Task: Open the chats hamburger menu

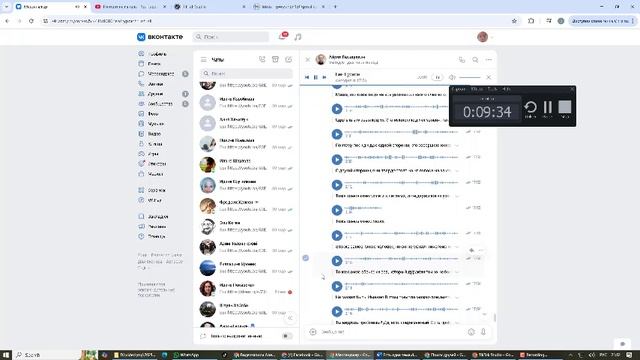Action: [x=203, y=60]
